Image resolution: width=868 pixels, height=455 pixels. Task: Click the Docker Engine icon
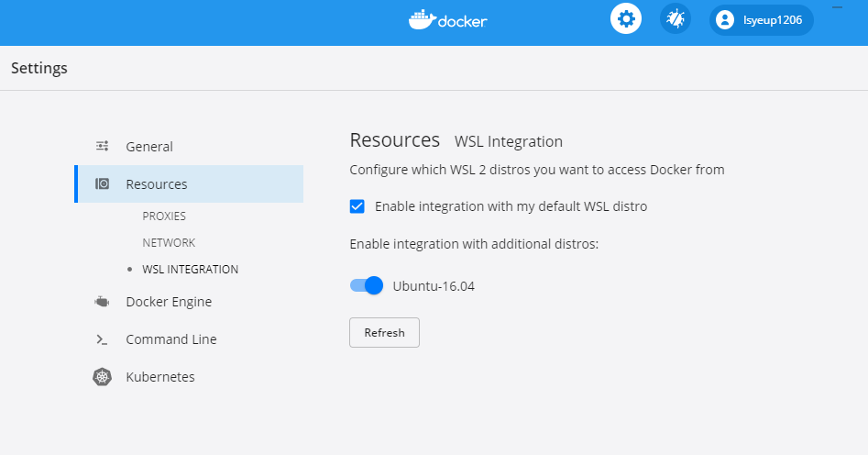click(102, 302)
